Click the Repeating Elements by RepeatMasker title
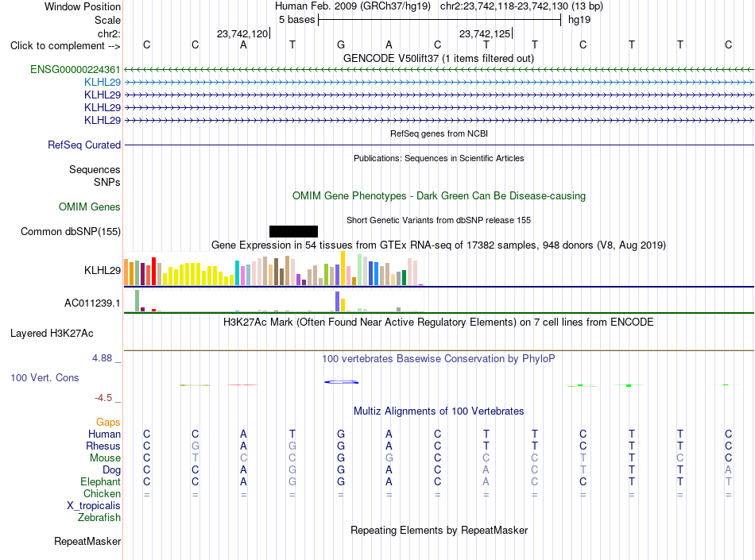The height and width of the screenshot is (560, 755). pos(439,530)
